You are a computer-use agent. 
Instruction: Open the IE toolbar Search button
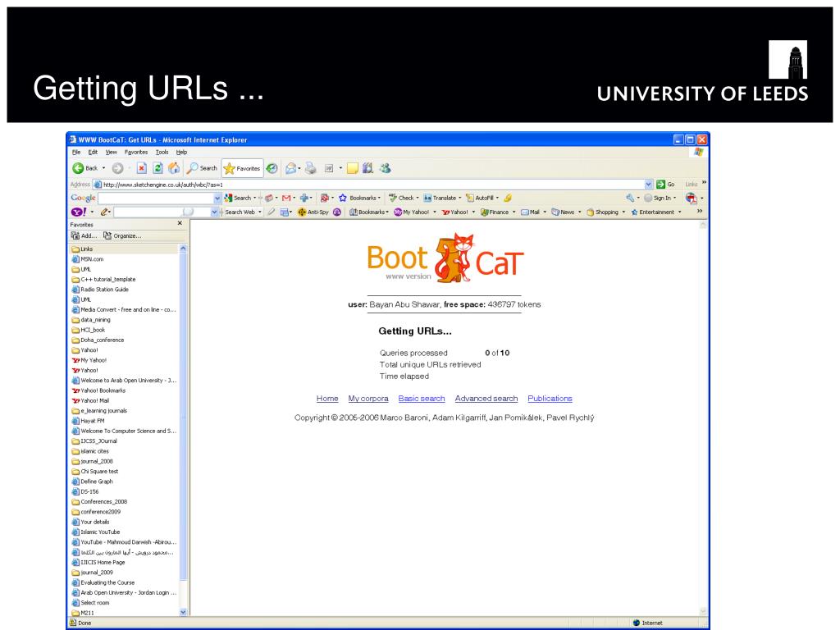tap(202, 168)
